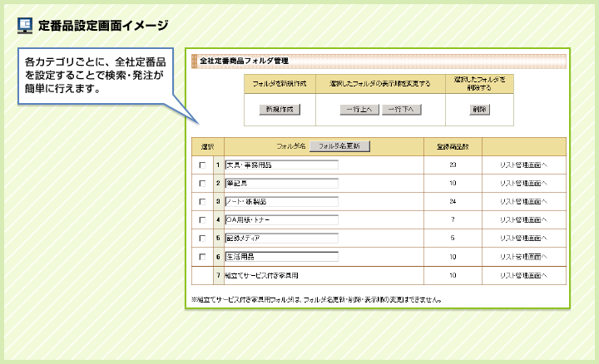Tick the checkbox for OA用紙・トナー row

click(x=202, y=220)
